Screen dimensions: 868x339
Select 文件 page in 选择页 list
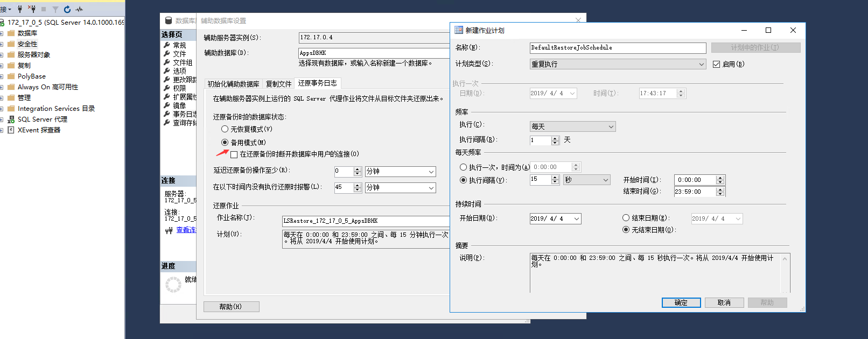pos(179,54)
